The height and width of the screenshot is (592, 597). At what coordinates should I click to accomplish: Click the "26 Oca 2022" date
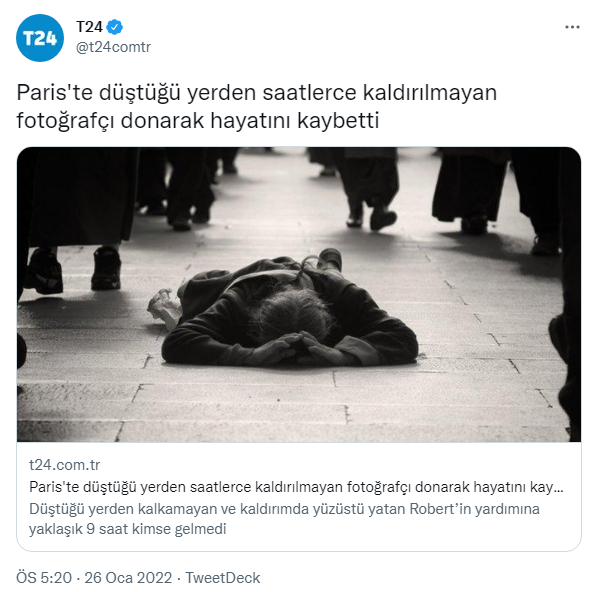(x=128, y=578)
